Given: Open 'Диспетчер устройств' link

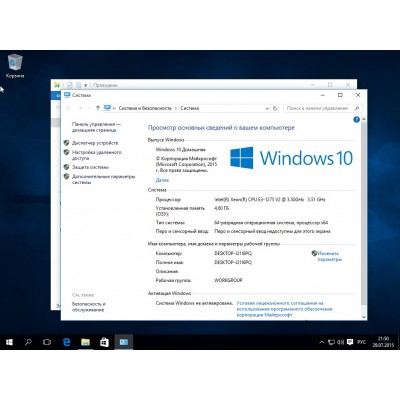Looking at the screenshot, I should tap(95, 143).
